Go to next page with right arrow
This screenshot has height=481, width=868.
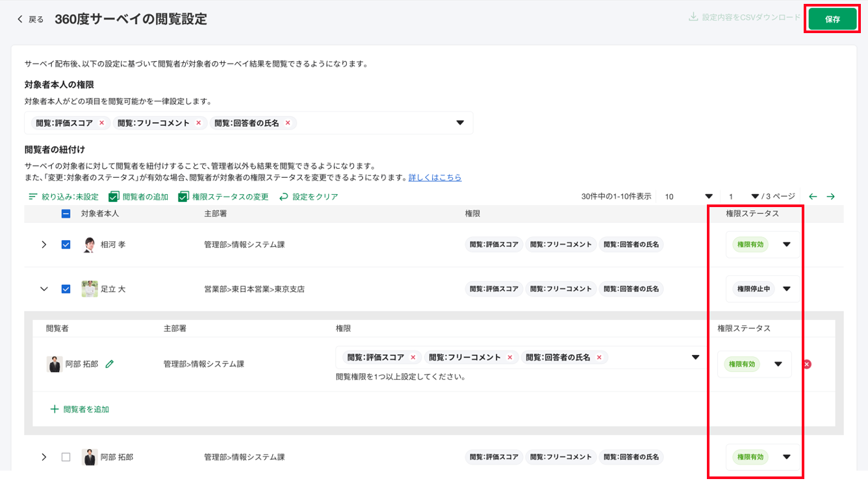pyautogui.click(x=830, y=197)
